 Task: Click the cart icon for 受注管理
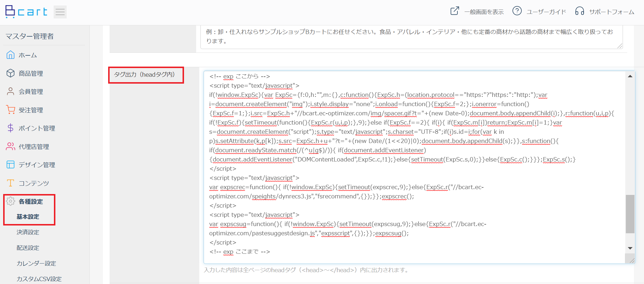[10, 110]
